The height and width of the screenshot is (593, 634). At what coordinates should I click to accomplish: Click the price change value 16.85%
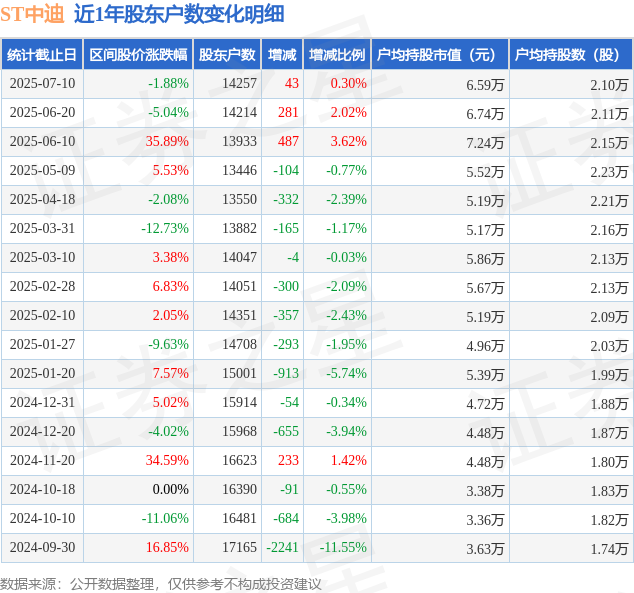(167, 547)
